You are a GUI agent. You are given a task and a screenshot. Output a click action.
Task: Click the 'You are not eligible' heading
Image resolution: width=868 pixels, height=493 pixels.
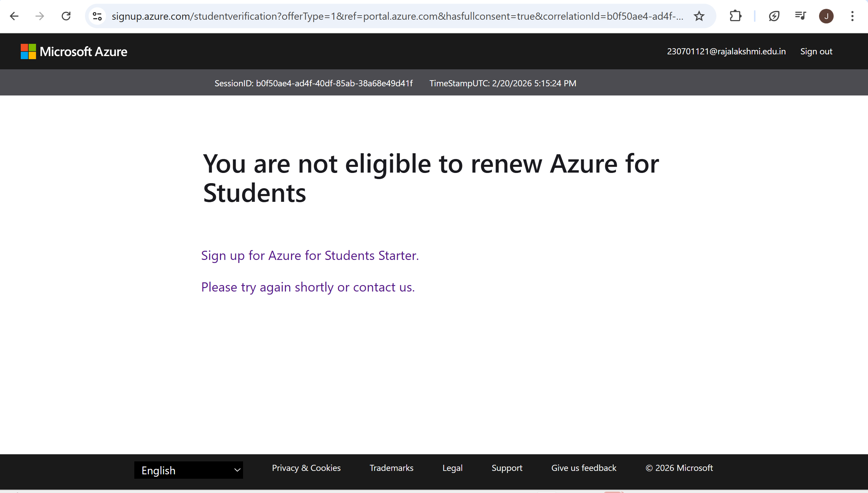431,178
